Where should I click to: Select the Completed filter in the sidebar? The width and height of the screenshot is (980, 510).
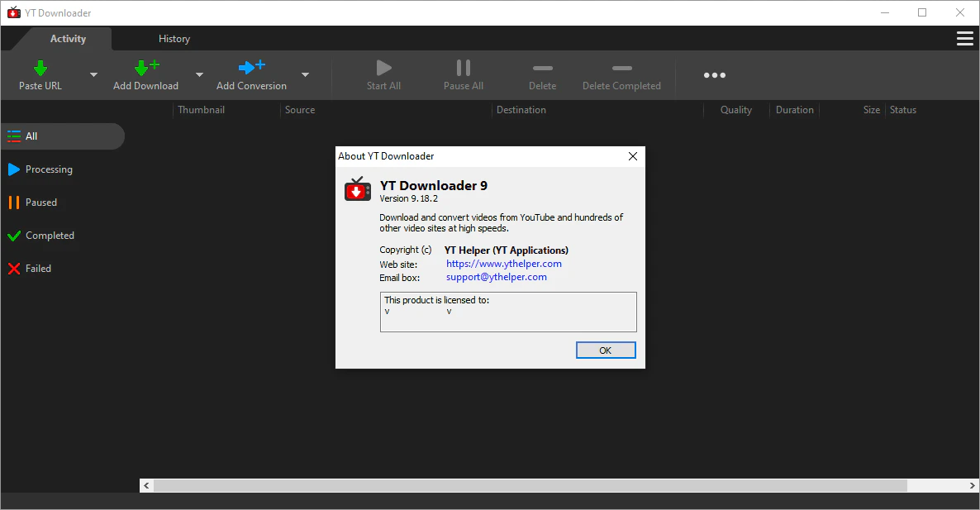(x=49, y=235)
